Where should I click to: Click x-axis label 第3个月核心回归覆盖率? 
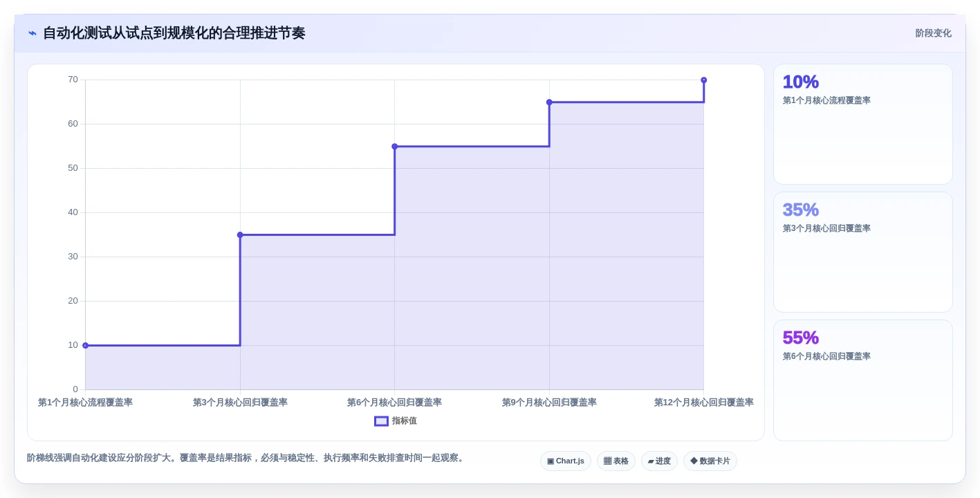tap(240, 403)
